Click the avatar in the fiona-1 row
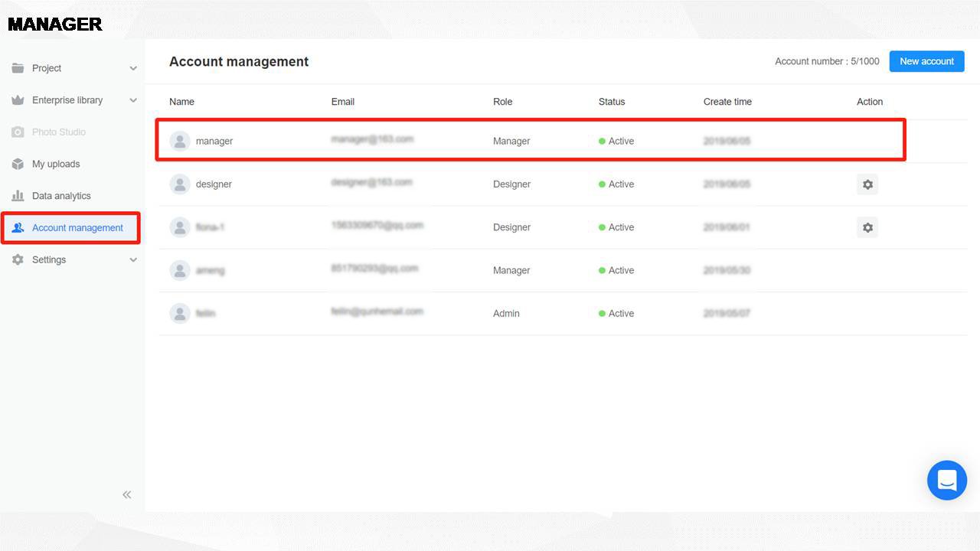 [x=180, y=227]
